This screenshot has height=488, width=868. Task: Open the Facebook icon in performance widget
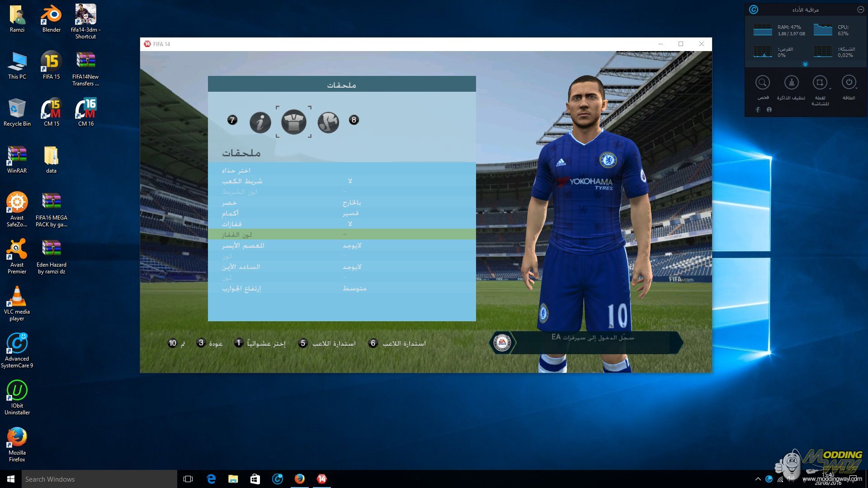pyautogui.click(x=758, y=110)
